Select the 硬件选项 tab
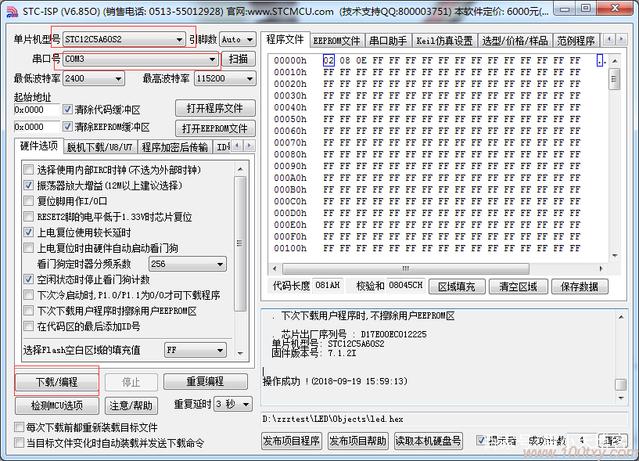Screen dimensions: 639x461 point(39,146)
